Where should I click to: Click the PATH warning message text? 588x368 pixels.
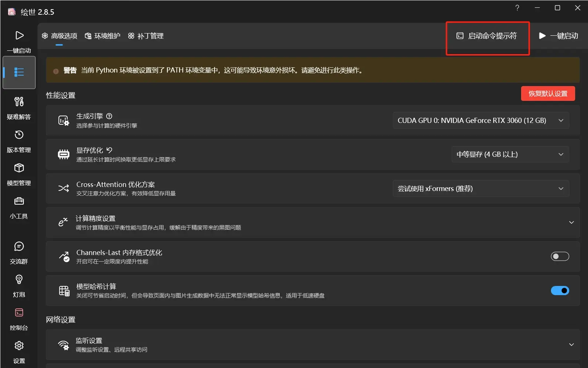point(223,70)
